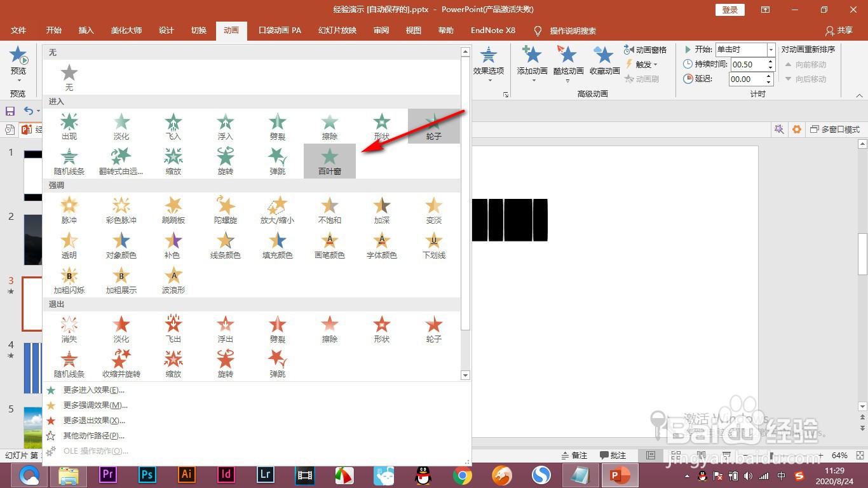Image resolution: width=868 pixels, height=488 pixels.
Task: Apply the 飞入 entrance animation
Action: click(173, 126)
